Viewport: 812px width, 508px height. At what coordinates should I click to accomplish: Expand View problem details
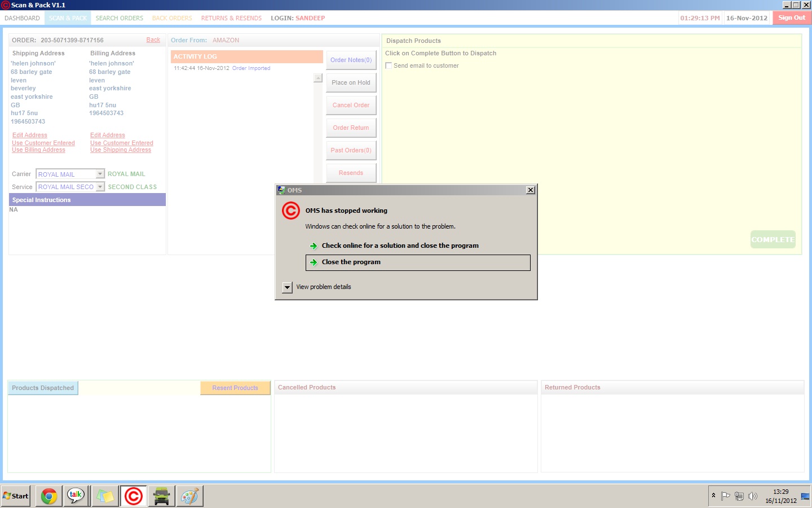[x=287, y=287]
